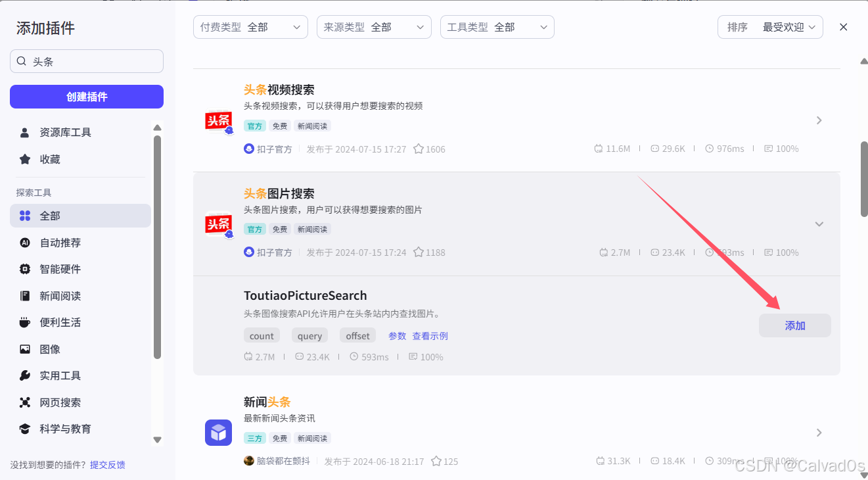Viewport: 868px width, 480px height.
Task: Click the 智能硬件 chip icon
Action: pyautogui.click(x=25, y=269)
